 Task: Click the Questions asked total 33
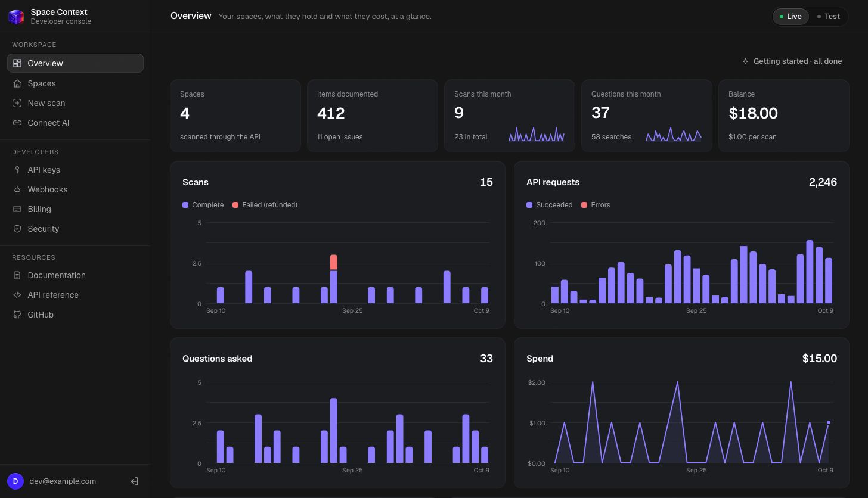tap(486, 359)
